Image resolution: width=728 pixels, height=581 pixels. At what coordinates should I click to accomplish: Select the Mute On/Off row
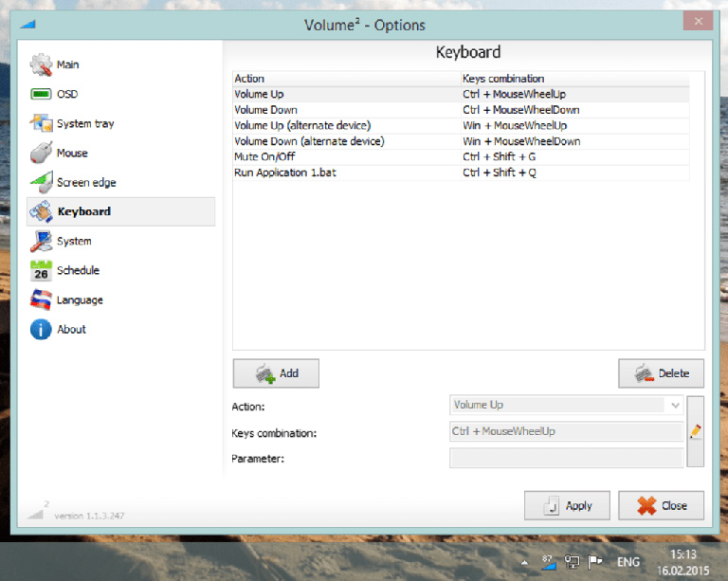[461, 156]
